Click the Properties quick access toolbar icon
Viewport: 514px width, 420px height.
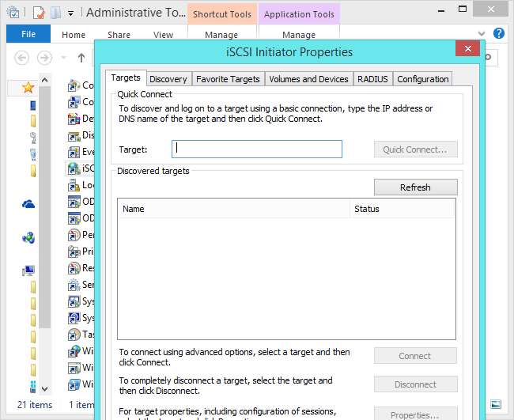[39, 13]
